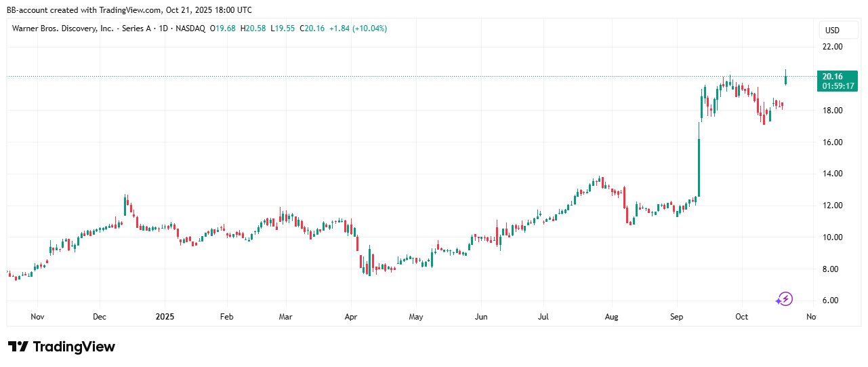The image size is (868, 367).
Task: Click the NASDAQ exchange label
Action: 190,28
